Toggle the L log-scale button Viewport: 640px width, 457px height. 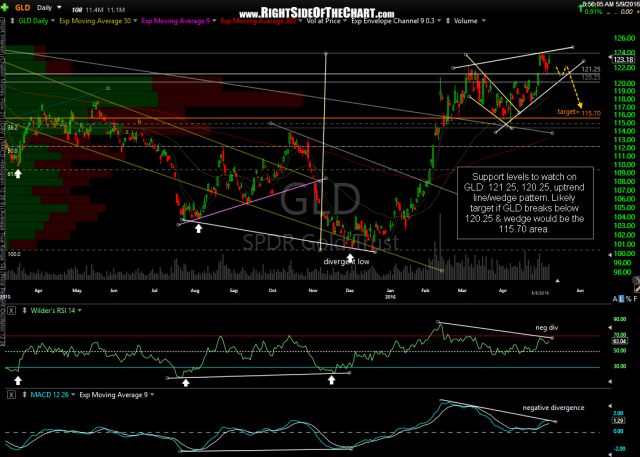[621, 299]
